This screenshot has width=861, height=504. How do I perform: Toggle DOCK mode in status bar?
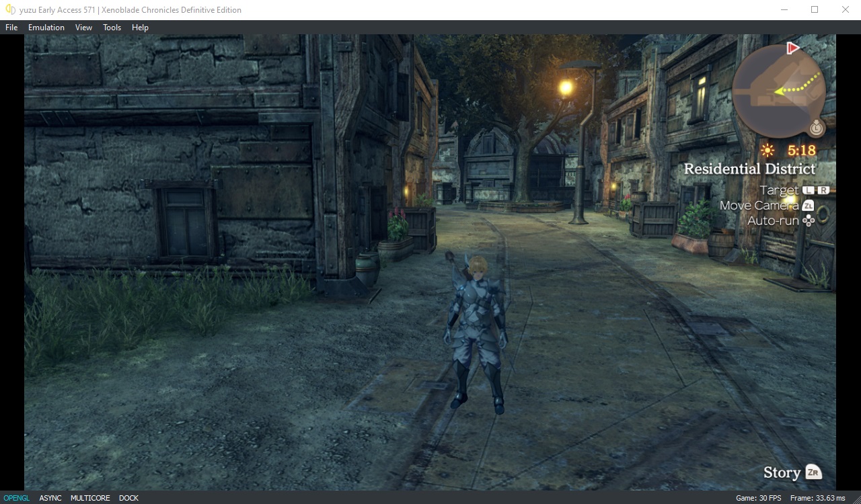128,498
